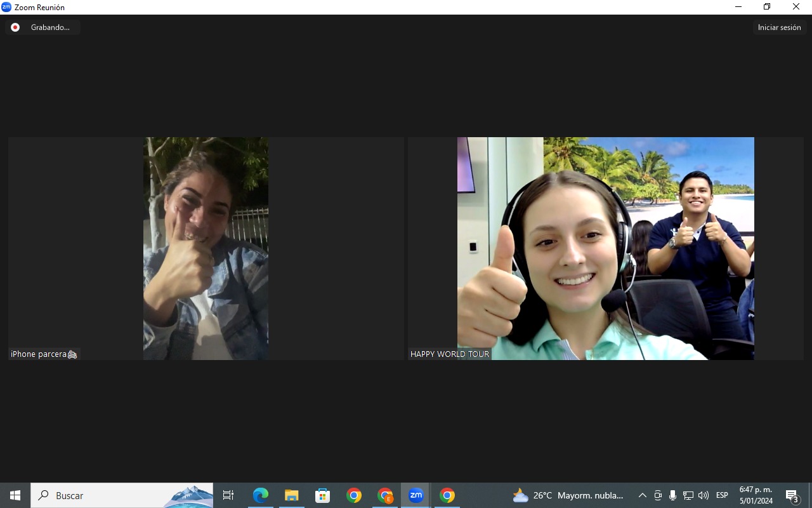
Task: Open the Windows Start menu
Action: pos(15,495)
